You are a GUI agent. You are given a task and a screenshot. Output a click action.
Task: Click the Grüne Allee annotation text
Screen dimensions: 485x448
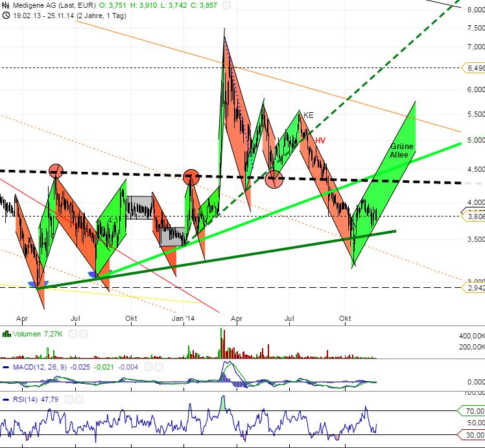tap(401, 150)
